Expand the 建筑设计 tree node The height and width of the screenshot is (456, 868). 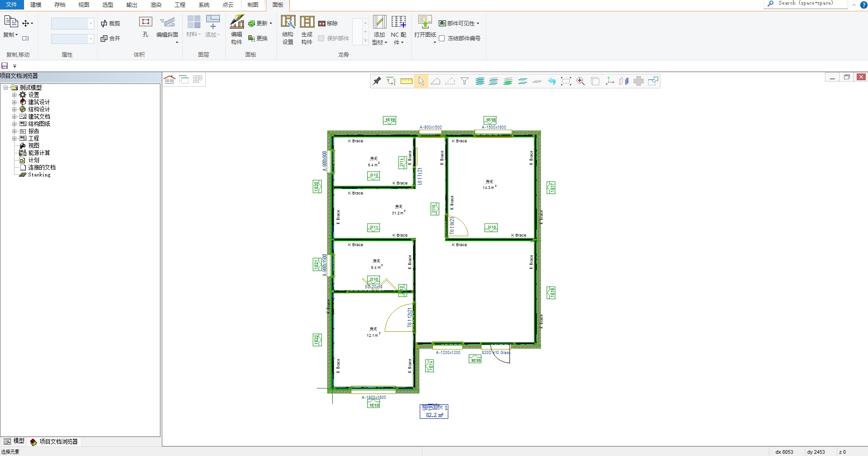[x=14, y=102]
